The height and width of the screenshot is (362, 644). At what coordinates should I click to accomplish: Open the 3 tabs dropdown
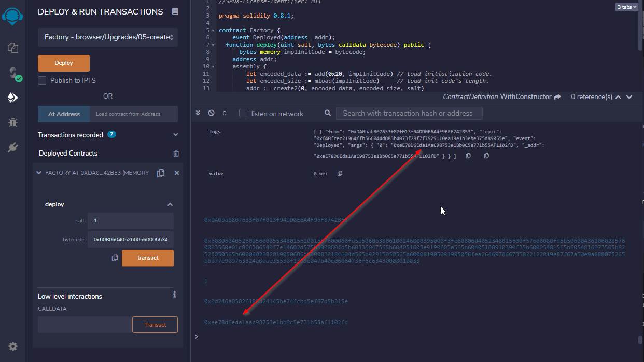point(627,7)
